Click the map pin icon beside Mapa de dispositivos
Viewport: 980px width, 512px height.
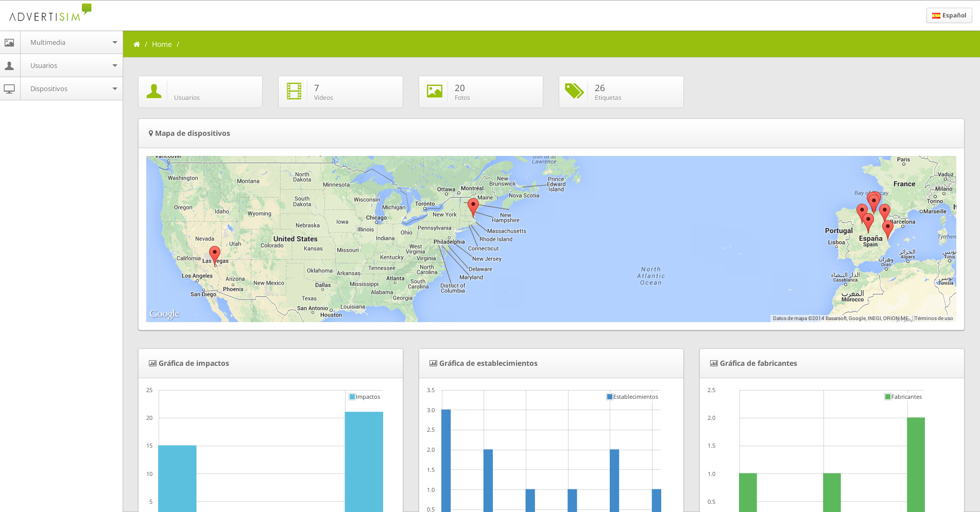point(151,133)
